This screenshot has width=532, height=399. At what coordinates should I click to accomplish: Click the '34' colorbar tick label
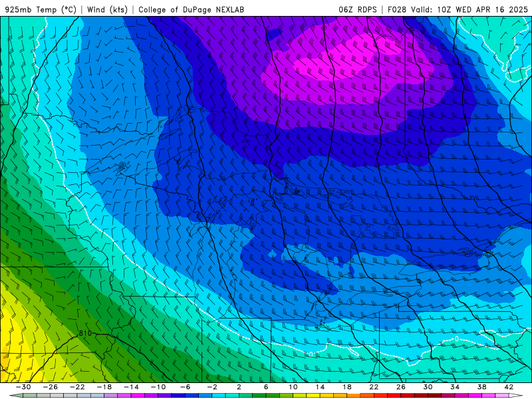point(455,387)
